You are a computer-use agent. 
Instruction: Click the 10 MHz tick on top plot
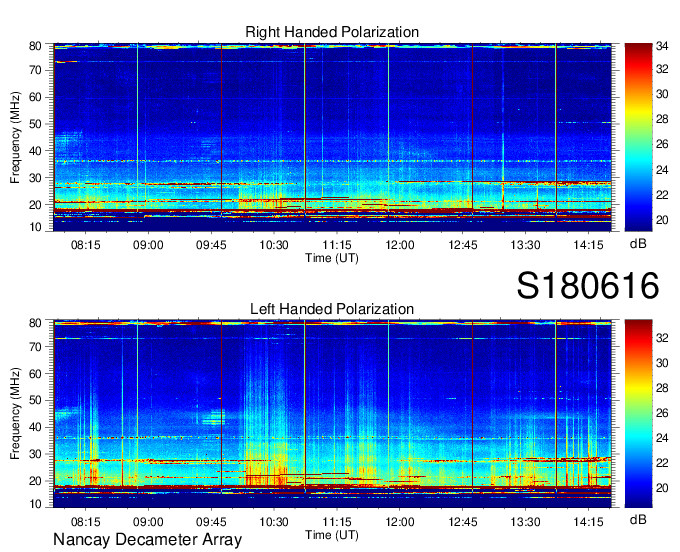pyautogui.click(x=35, y=227)
